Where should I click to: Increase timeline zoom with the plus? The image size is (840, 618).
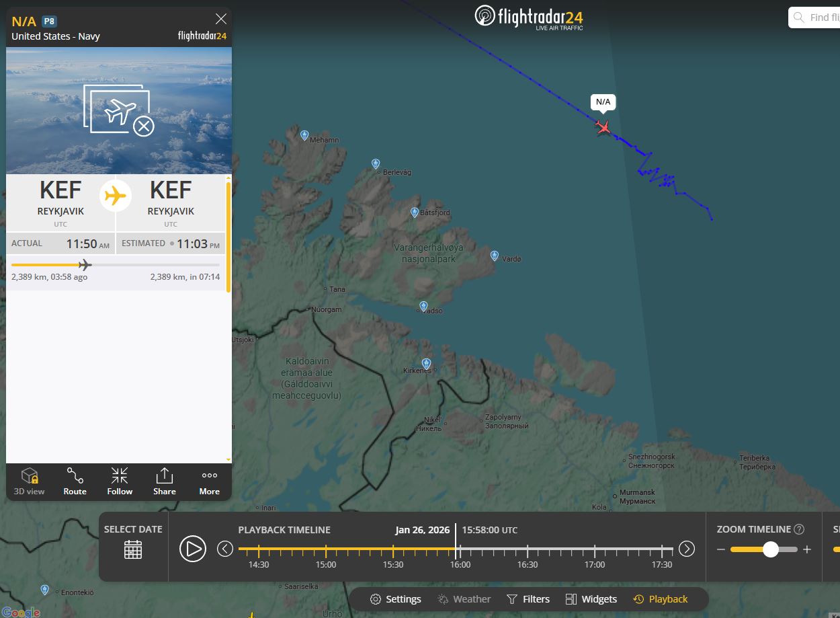[x=807, y=549]
